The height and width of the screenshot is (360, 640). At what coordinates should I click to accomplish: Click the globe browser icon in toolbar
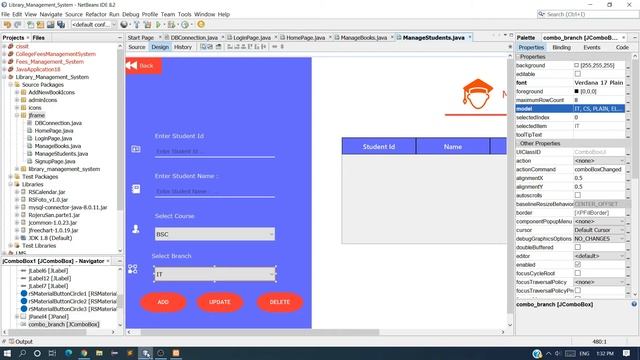click(x=124, y=24)
